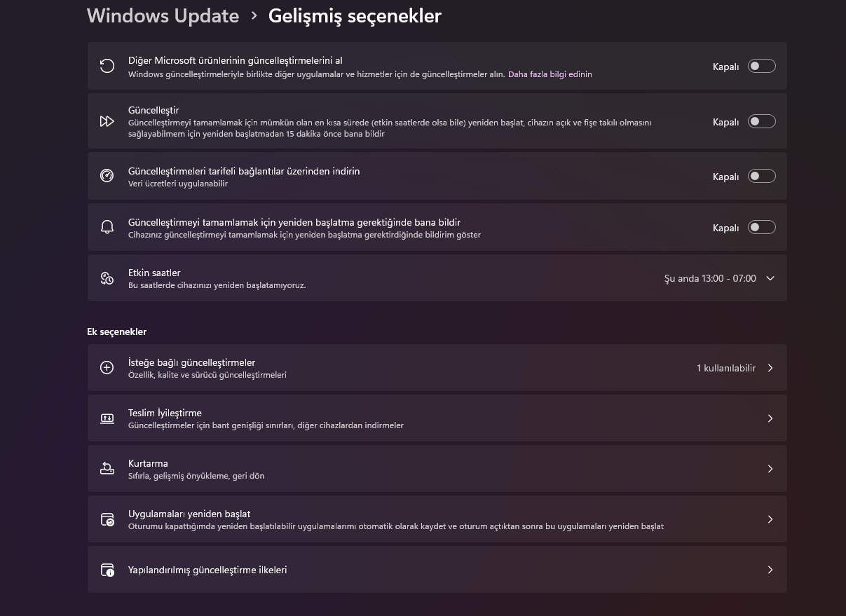Click the Yapılandırılmış güncelleştirme ilkeleri icon
The width and height of the screenshot is (846, 616).
click(x=107, y=570)
